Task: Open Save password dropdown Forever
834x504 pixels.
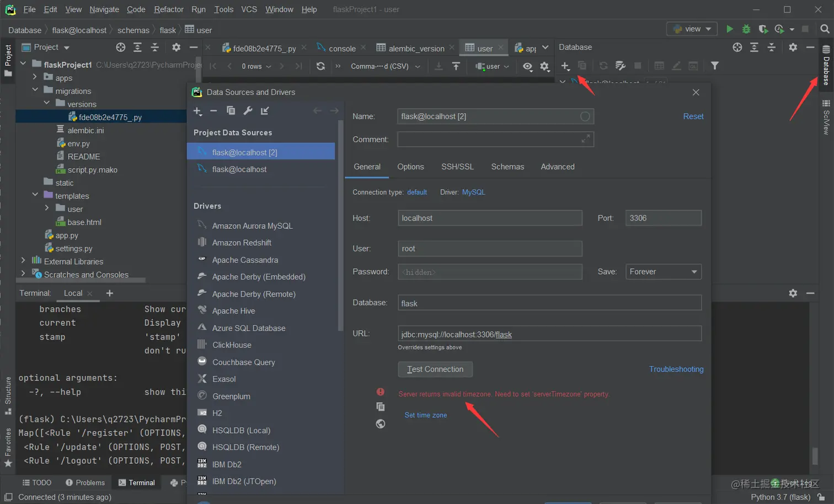Action: tap(663, 272)
